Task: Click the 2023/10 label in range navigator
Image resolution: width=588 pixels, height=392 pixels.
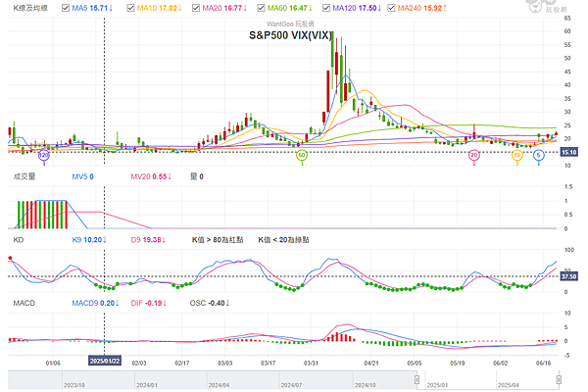Action: tap(74, 385)
